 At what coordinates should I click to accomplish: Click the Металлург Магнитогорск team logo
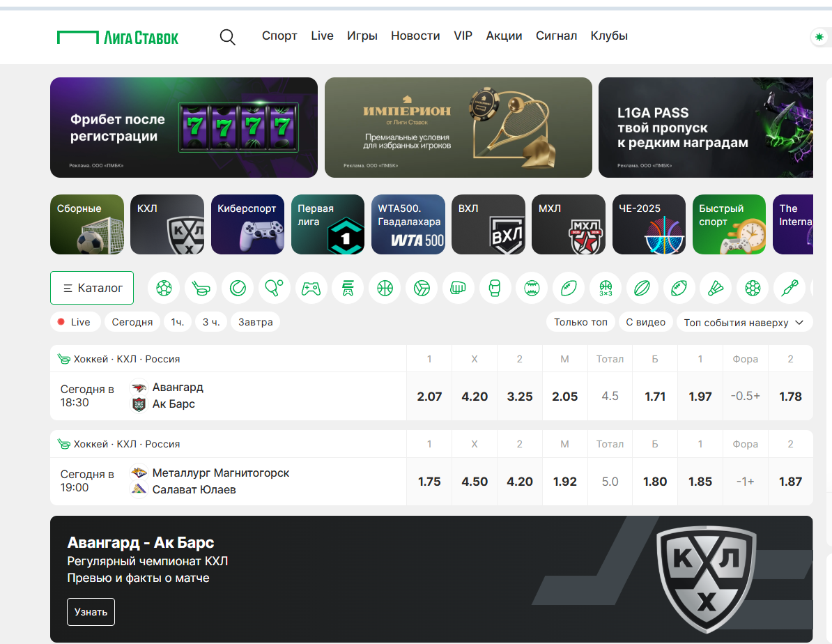point(139,473)
